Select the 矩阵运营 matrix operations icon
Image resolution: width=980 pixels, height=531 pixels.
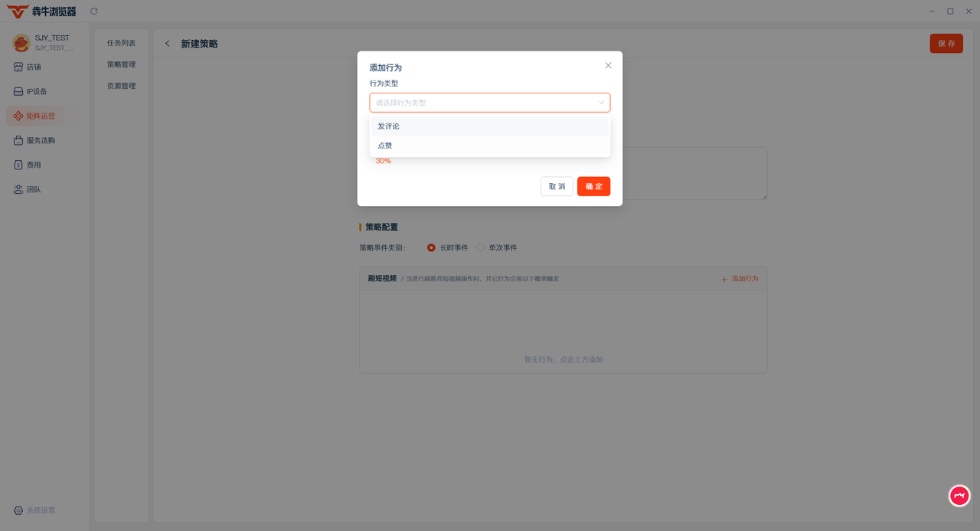click(18, 116)
